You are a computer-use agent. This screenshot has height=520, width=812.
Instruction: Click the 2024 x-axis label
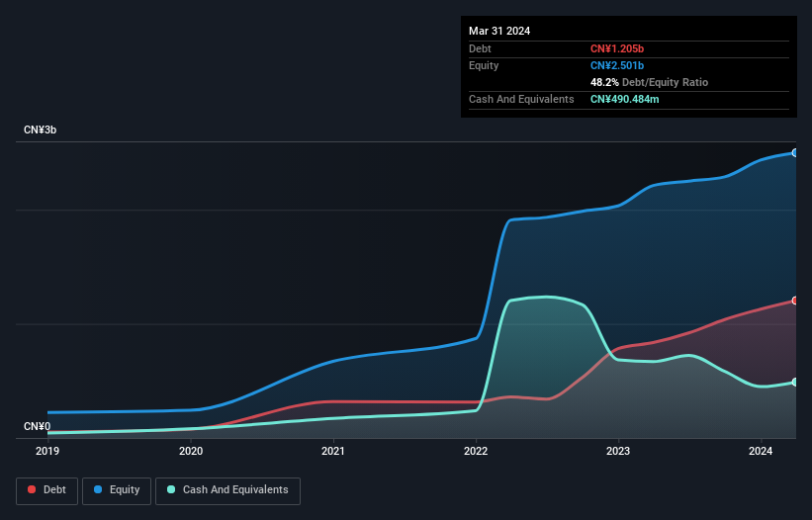pos(761,451)
